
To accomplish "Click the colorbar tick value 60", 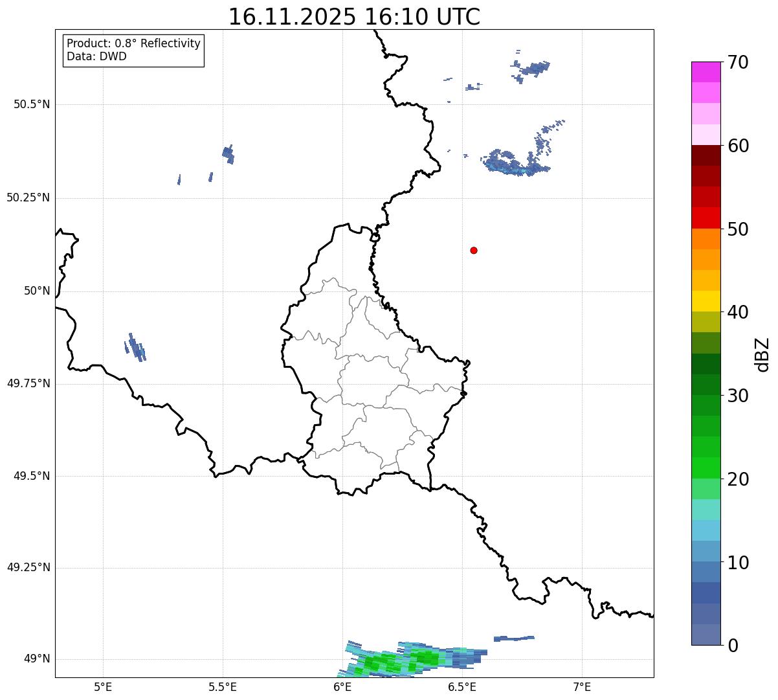I will tap(738, 146).
